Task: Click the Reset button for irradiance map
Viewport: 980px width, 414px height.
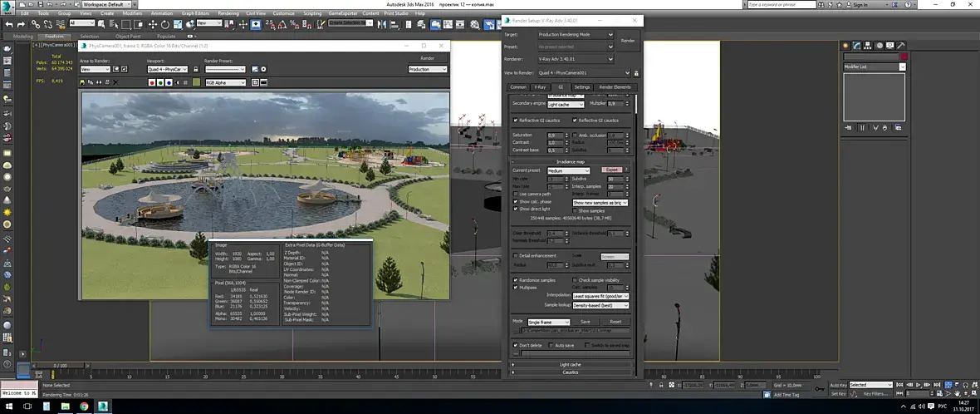Action: tap(615, 321)
